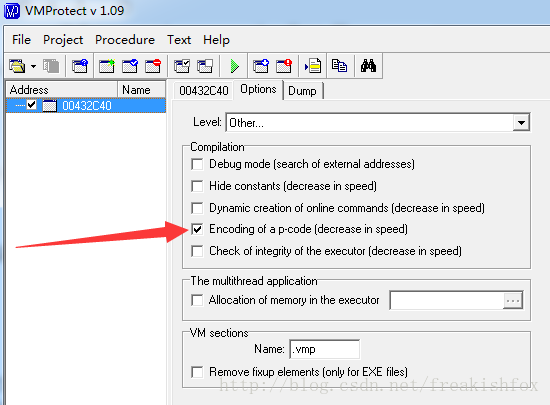Uncheck Encoding of a p-code checkbox
The height and width of the screenshot is (405, 550).
(x=197, y=229)
